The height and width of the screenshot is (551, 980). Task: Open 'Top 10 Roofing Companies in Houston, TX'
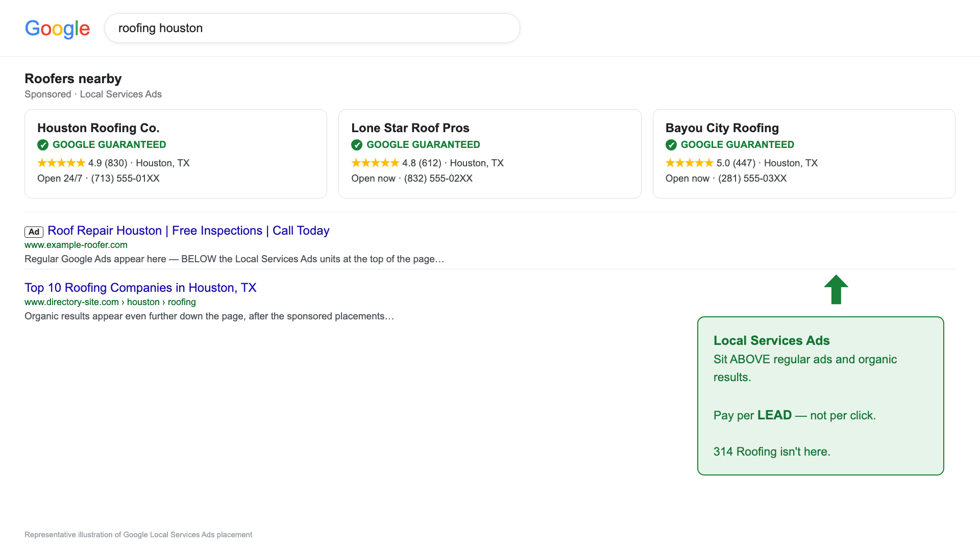(x=140, y=288)
